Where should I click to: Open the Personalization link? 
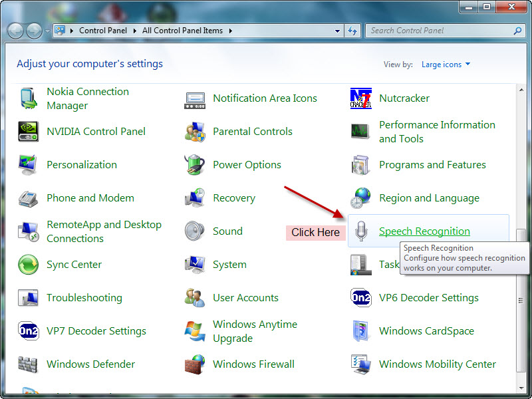pos(82,165)
